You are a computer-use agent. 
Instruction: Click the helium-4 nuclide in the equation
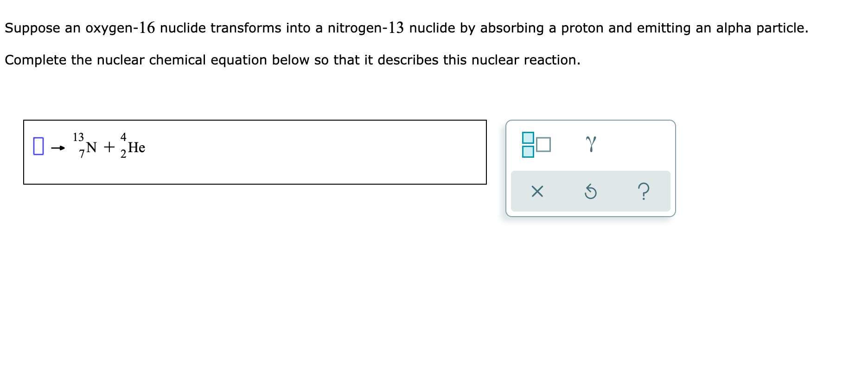(x=132, y=146)
